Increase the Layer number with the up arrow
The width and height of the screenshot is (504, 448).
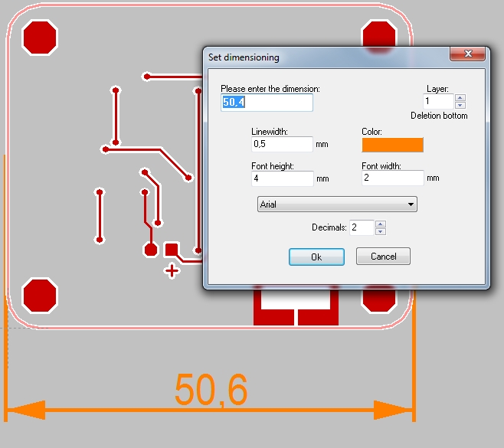click(460, 97)
